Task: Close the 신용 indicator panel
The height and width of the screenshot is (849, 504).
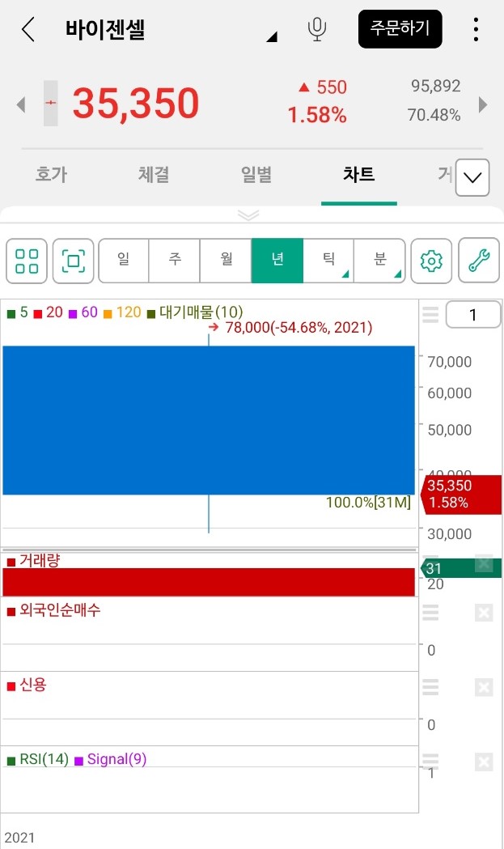Action: coord(484,688)
